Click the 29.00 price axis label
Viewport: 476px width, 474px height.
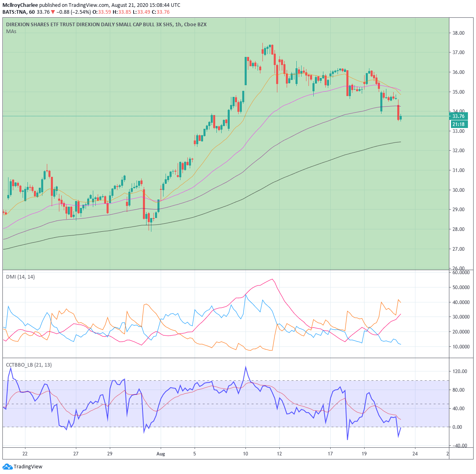click(x=458, y=210)
